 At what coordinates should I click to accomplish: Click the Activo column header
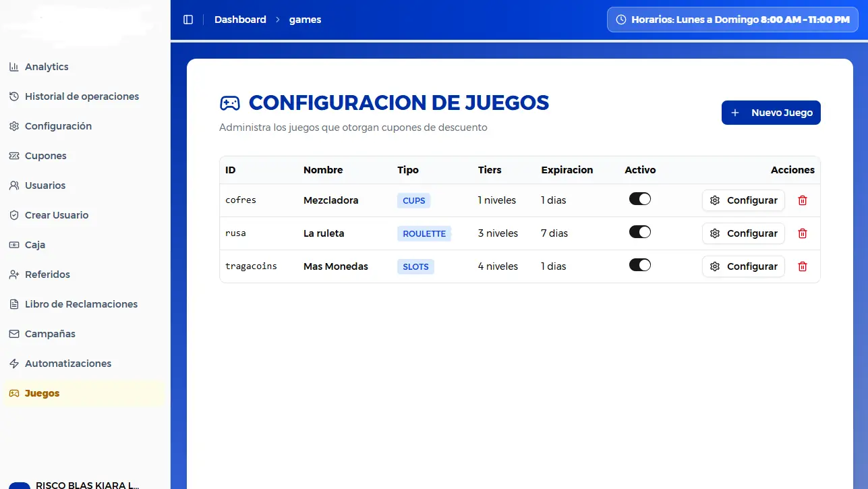640,170
